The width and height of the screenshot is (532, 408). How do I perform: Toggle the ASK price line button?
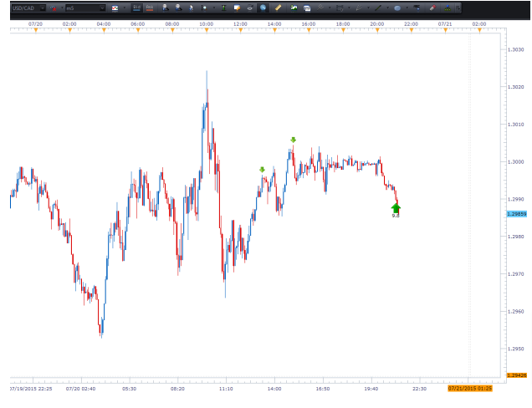150,8
